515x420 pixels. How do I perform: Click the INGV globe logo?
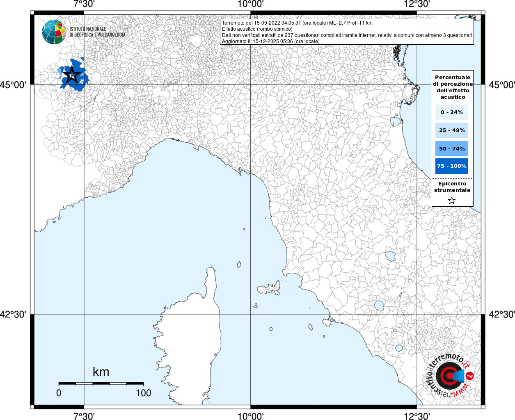click(54, 32)
